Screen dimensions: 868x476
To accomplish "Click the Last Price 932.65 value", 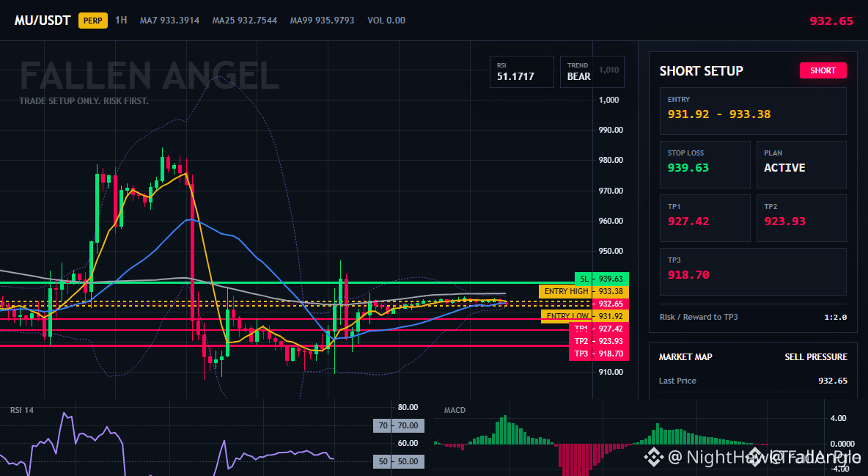I will [x=833, y=381].
